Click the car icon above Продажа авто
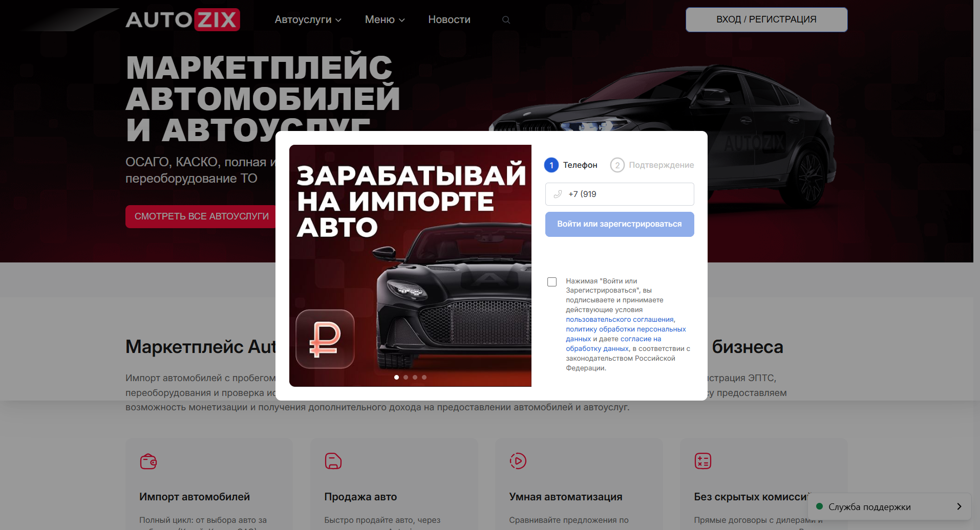Screen dimensions: 980x530 pyautogui.click(x=333, y=461)
